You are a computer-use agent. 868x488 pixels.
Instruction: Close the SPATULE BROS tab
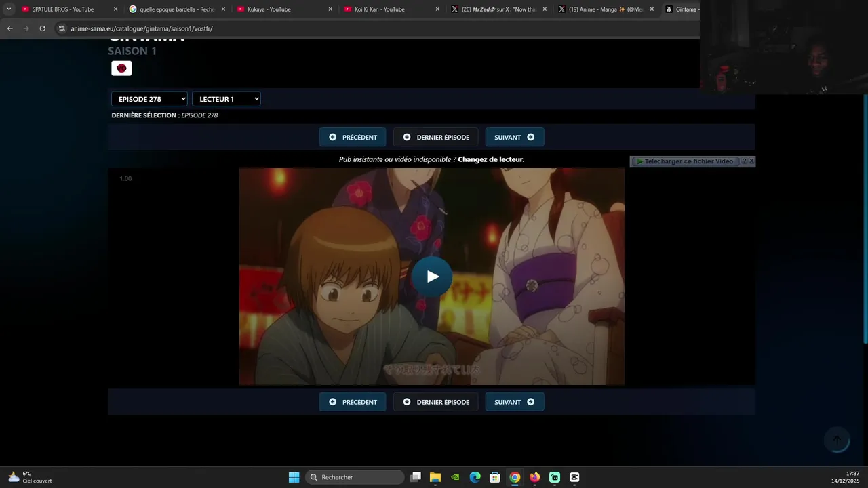click(115, 9)
